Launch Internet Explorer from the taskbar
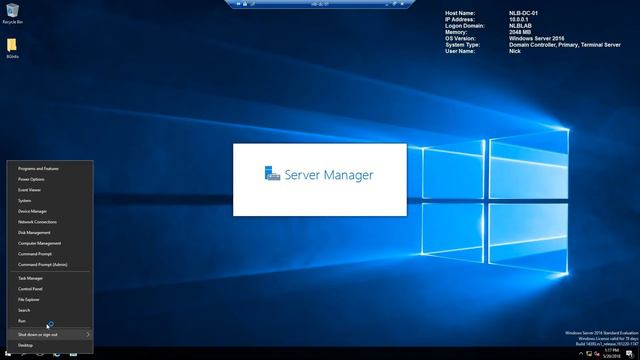 (57, 354)
